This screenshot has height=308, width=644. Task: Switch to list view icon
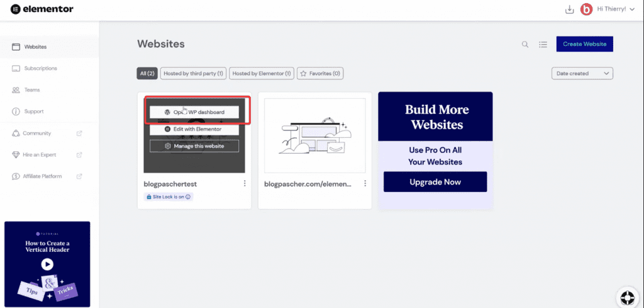(543, 45)
